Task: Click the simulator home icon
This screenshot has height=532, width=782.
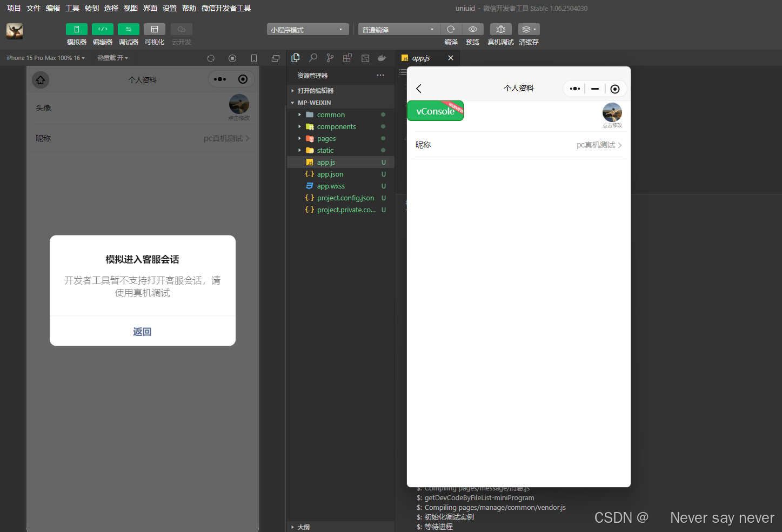Action: click(41, 80)
